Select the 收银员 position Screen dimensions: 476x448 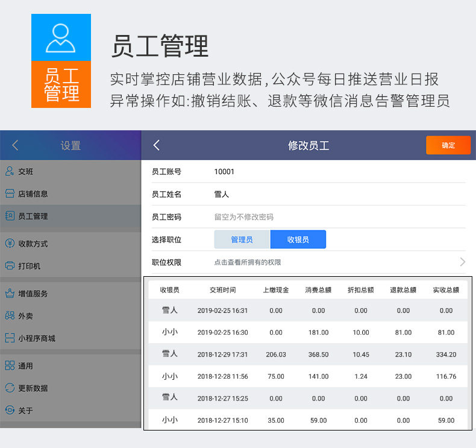pos(298,239)
